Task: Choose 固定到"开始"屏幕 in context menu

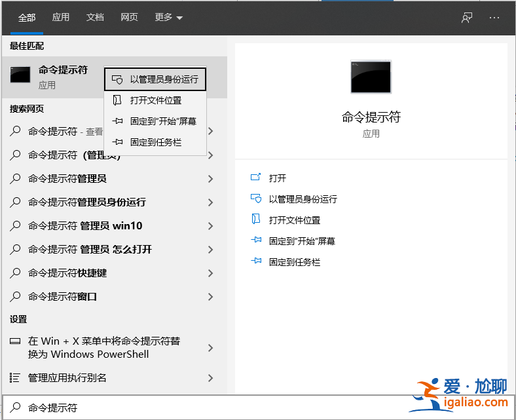Action: click(155, 121)
